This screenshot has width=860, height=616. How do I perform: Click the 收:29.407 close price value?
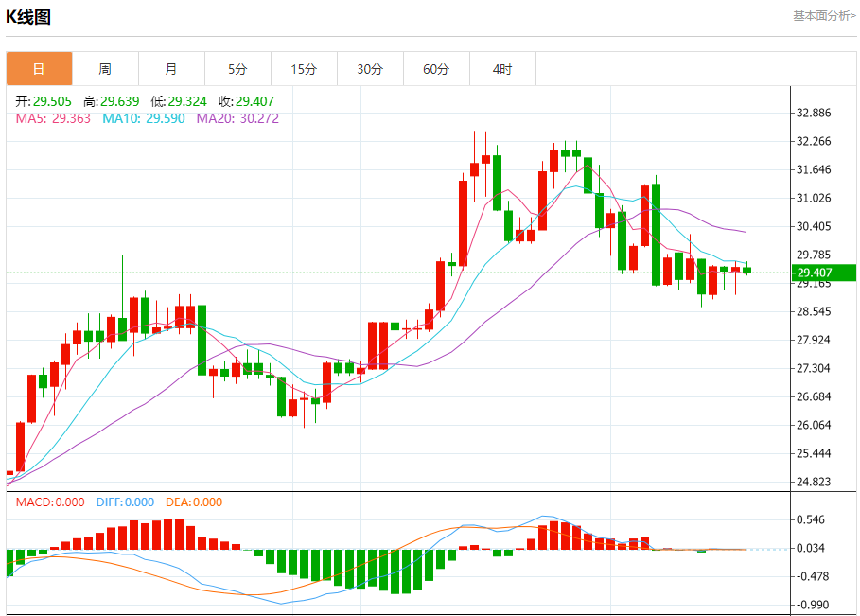click(x=246, y=101)
